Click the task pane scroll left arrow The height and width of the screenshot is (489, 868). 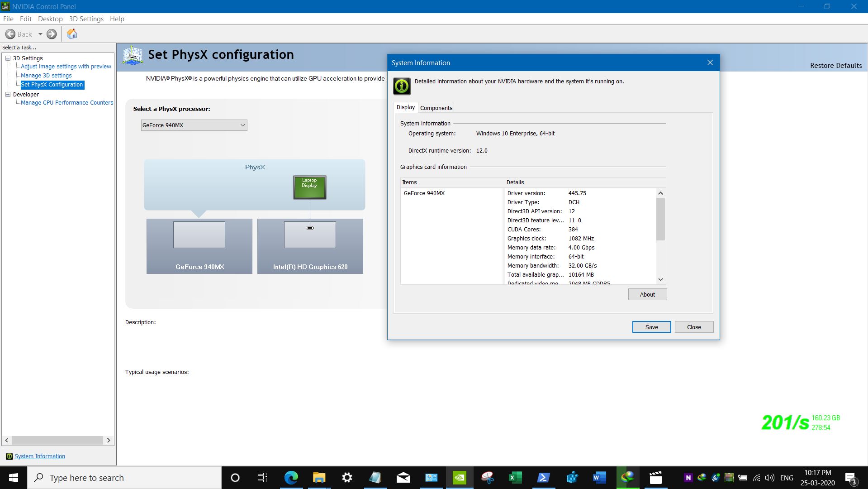point(6,440)
